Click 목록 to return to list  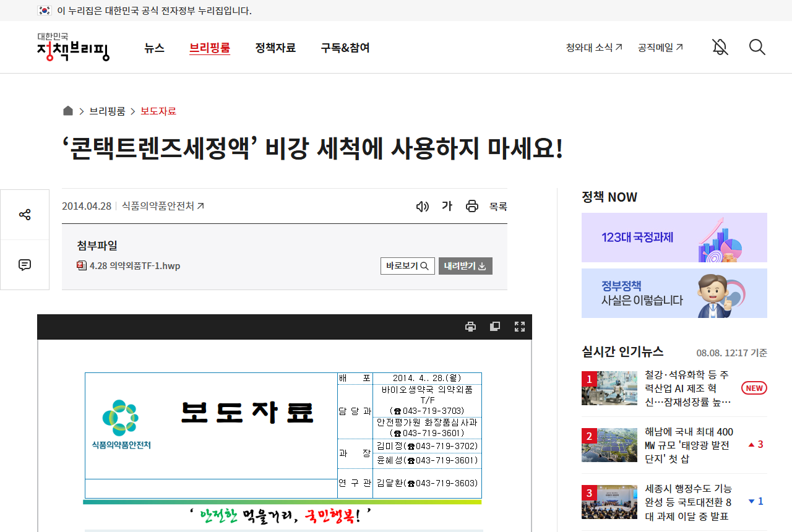pos(498,207)
